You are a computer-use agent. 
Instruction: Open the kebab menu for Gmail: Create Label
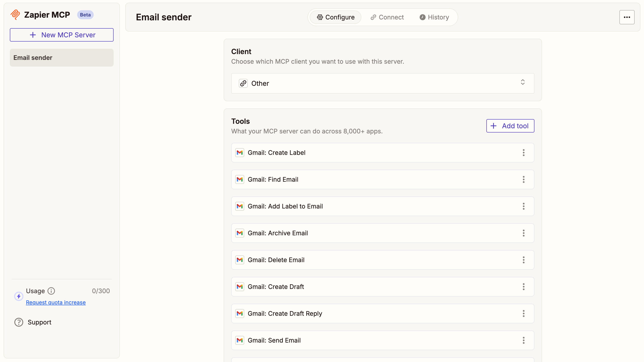click(523, 153)
